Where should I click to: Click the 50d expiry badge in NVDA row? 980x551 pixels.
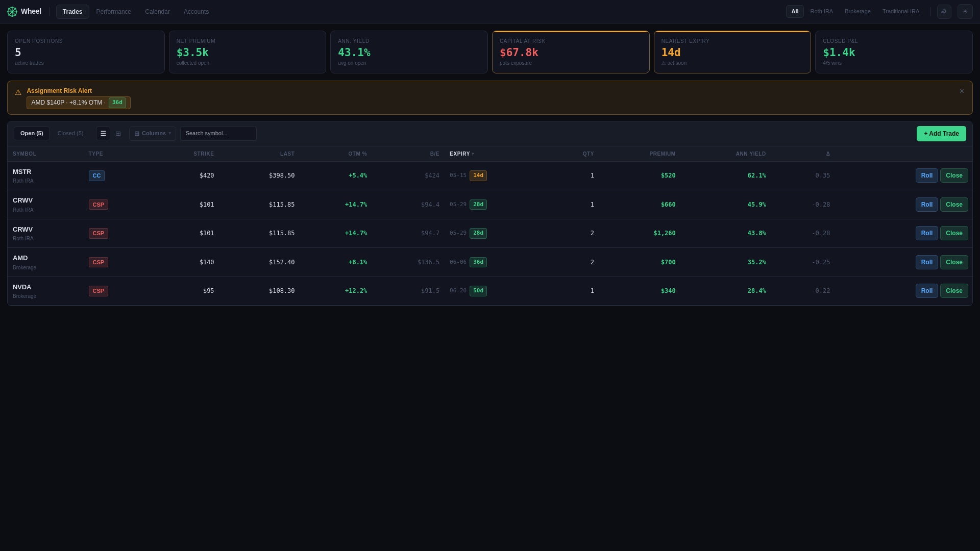[x=478, y=291]
